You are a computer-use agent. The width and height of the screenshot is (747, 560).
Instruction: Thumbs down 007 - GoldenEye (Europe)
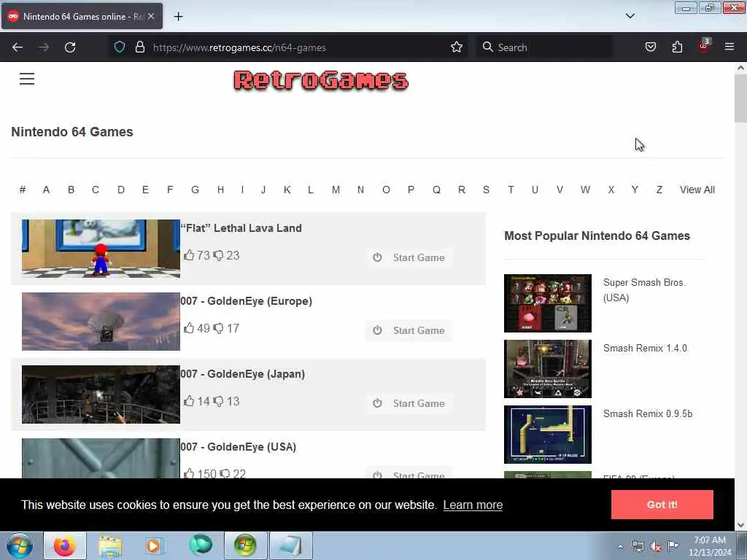(218, 329)
